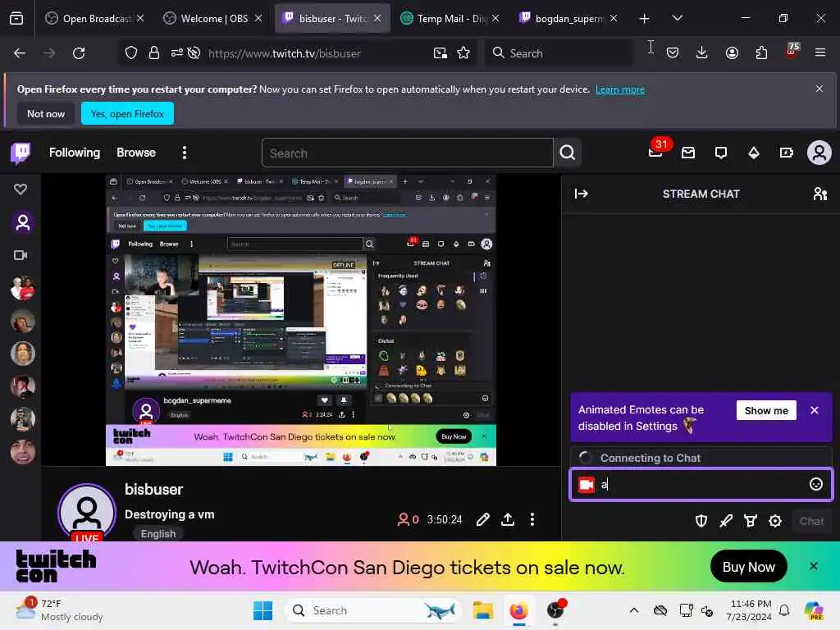Open the Firefox hamburger menu
Viewport: 840px width, 630px height.
point(820,53)
